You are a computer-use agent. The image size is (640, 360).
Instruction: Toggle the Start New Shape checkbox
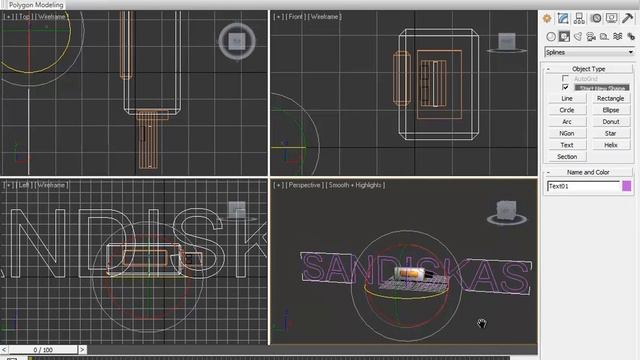565,87
